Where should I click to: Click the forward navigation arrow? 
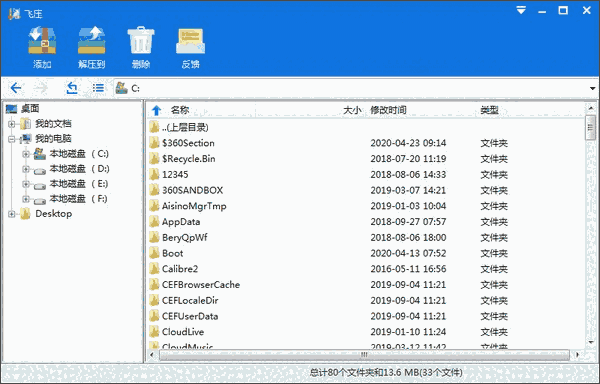(x=41, y=88)
